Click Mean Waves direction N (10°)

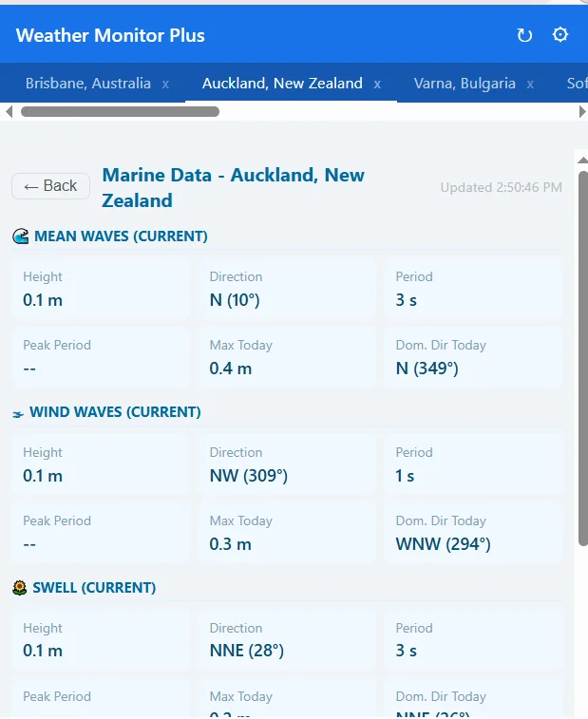(235, 300)
